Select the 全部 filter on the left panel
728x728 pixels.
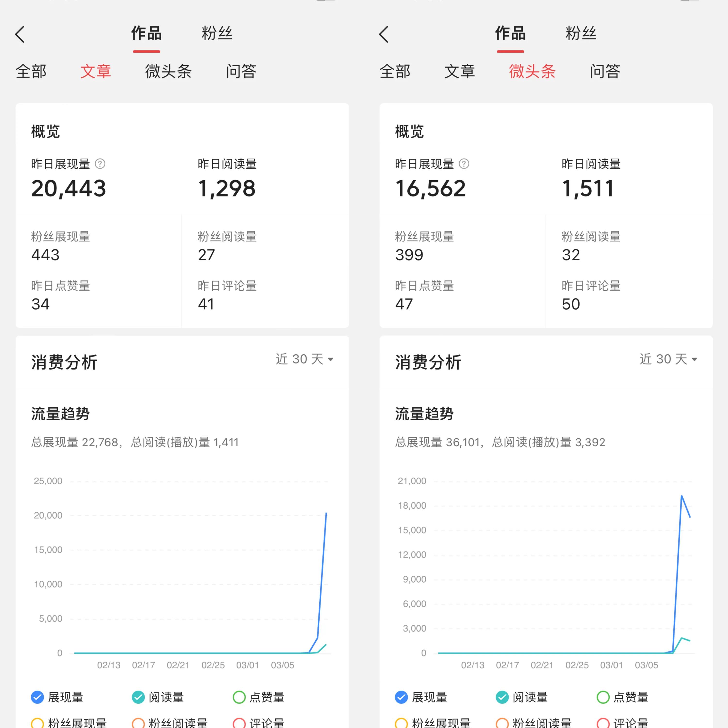[x=31, y=71]
